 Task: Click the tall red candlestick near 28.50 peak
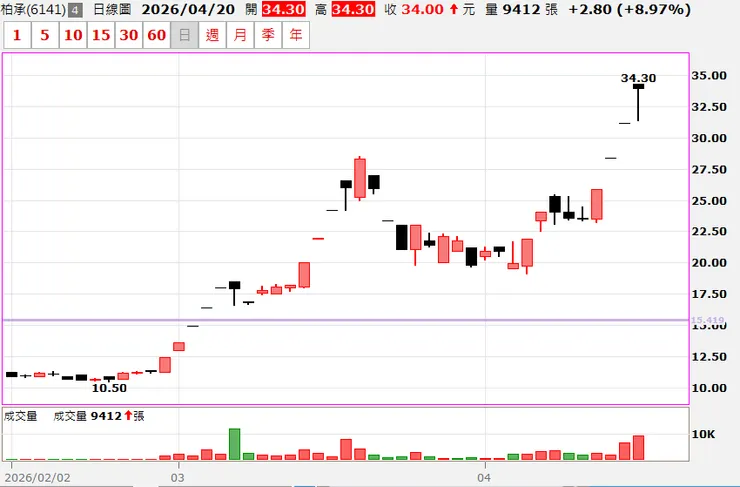[x=360, y=178]
